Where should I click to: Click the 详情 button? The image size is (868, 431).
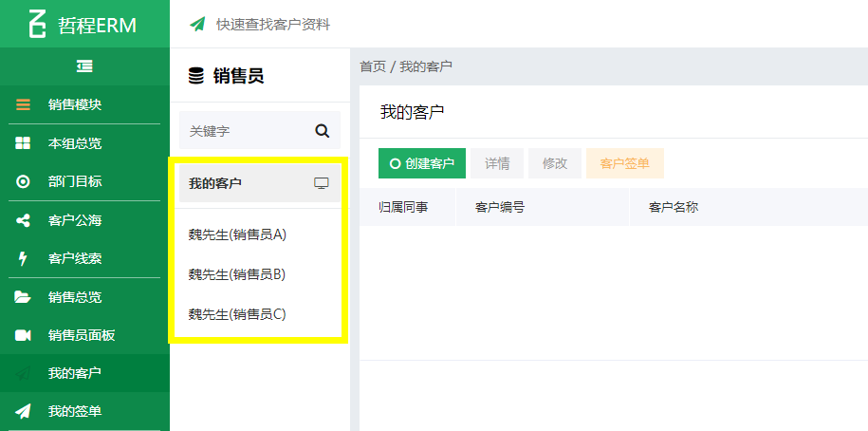pos(497,163)
